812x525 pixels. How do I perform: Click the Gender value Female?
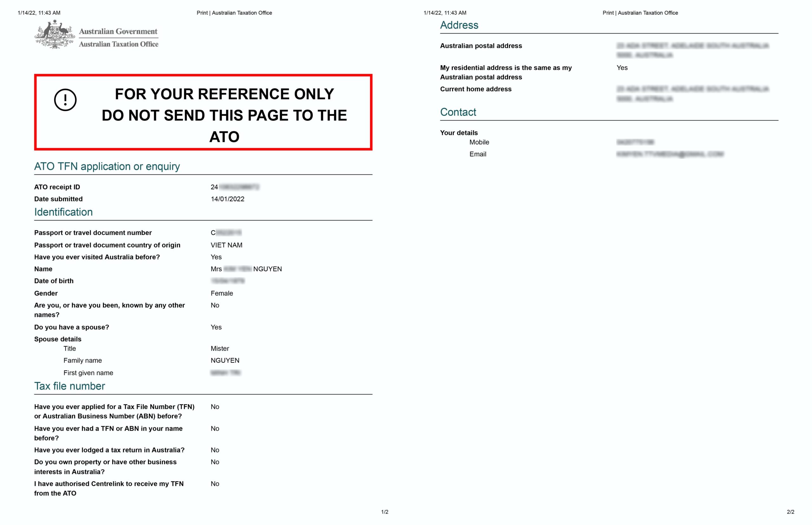coord(222,293)
